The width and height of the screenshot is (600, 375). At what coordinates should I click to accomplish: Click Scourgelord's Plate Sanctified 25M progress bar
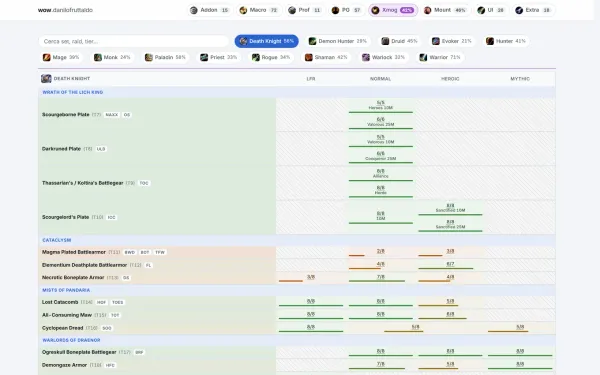450,231
